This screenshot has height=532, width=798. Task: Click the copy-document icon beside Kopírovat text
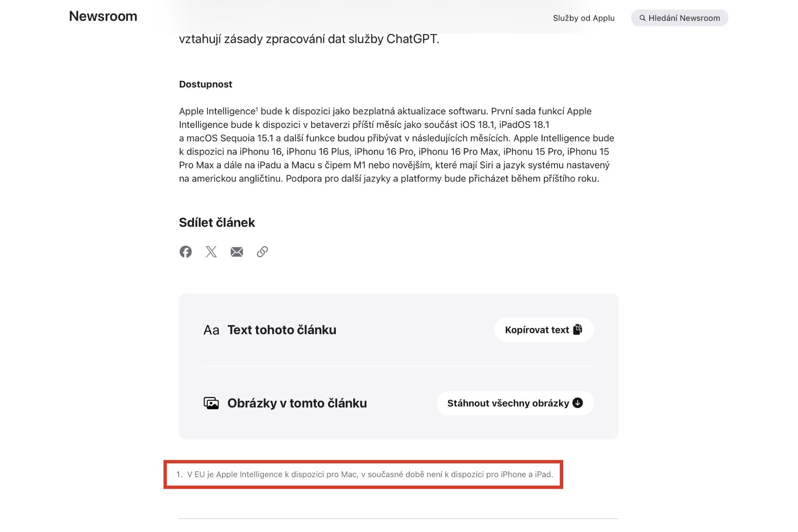(578, 330)
